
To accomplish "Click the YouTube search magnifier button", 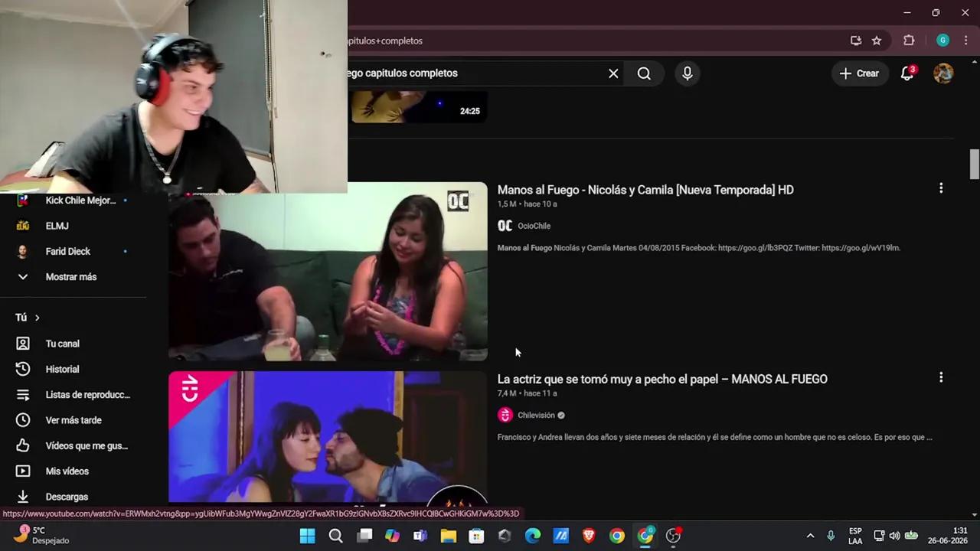I will (644, 73).
